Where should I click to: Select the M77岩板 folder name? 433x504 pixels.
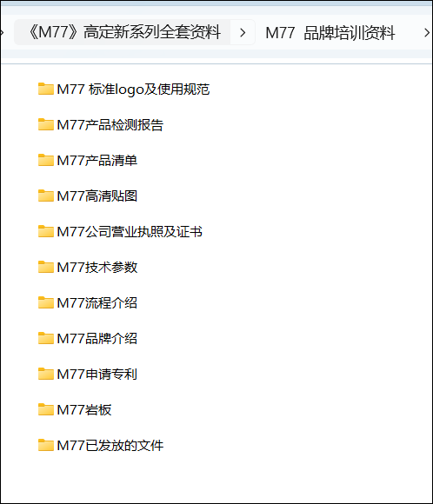coord(84,410)
